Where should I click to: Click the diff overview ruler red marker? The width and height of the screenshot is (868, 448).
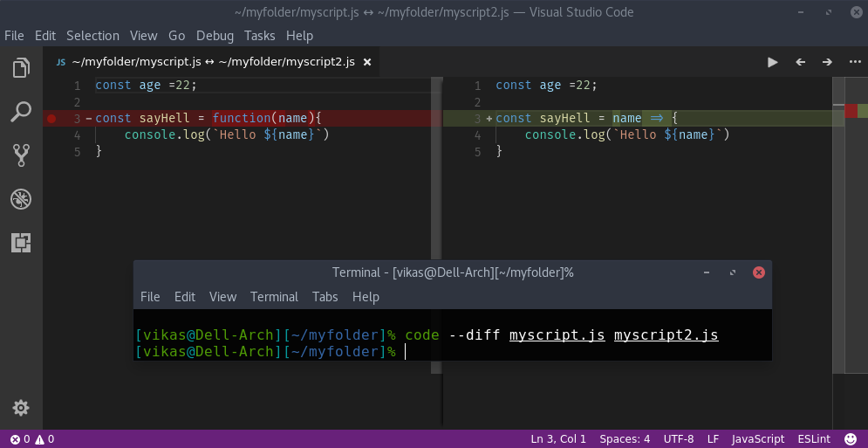[x=851, y=111]
